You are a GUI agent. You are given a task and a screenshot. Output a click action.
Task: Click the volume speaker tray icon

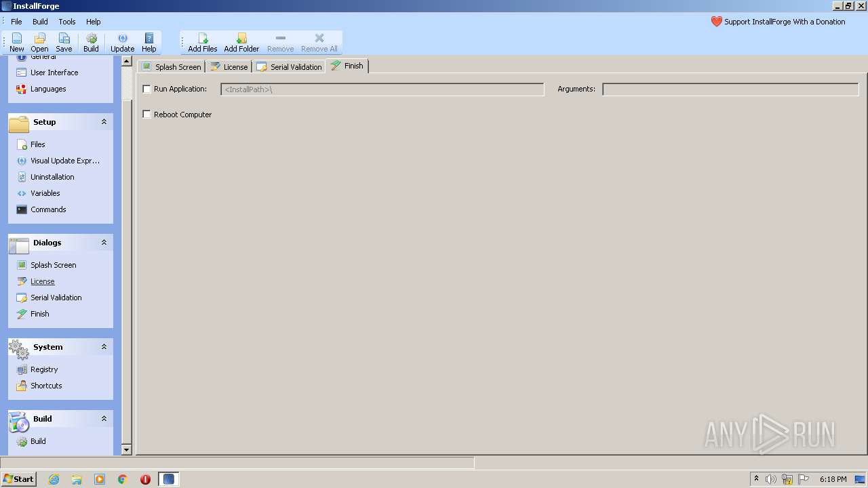point(771,479)
